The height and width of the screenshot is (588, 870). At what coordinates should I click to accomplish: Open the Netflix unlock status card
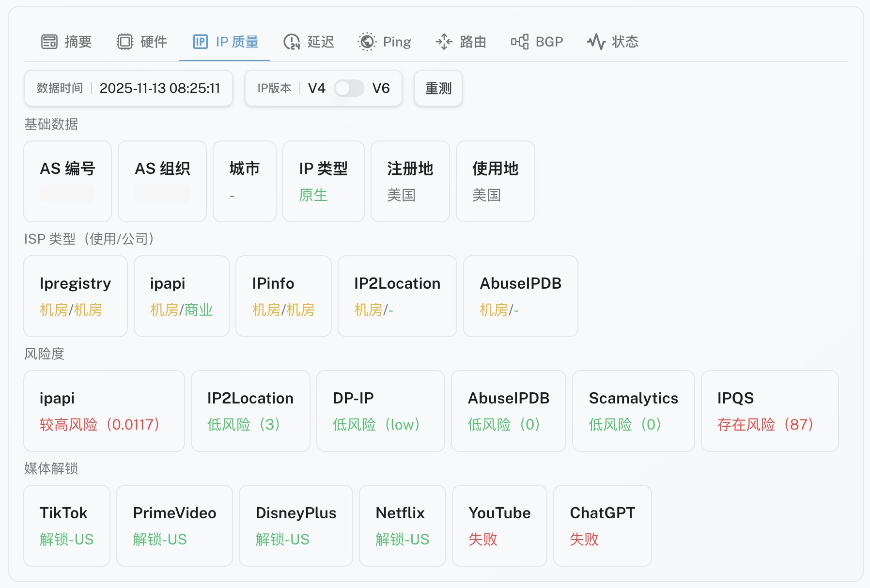tap(402, 526)
